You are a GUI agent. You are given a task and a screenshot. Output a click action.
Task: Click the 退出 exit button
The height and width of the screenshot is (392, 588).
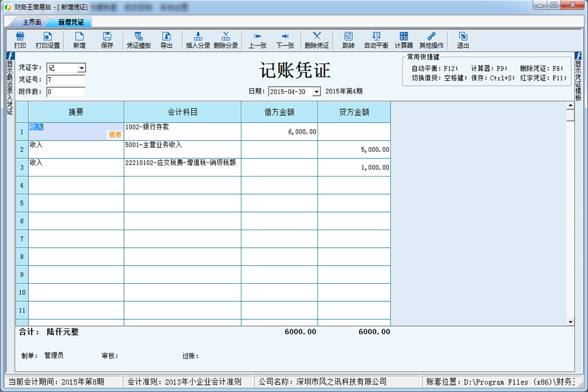click(x=463, y=40)
